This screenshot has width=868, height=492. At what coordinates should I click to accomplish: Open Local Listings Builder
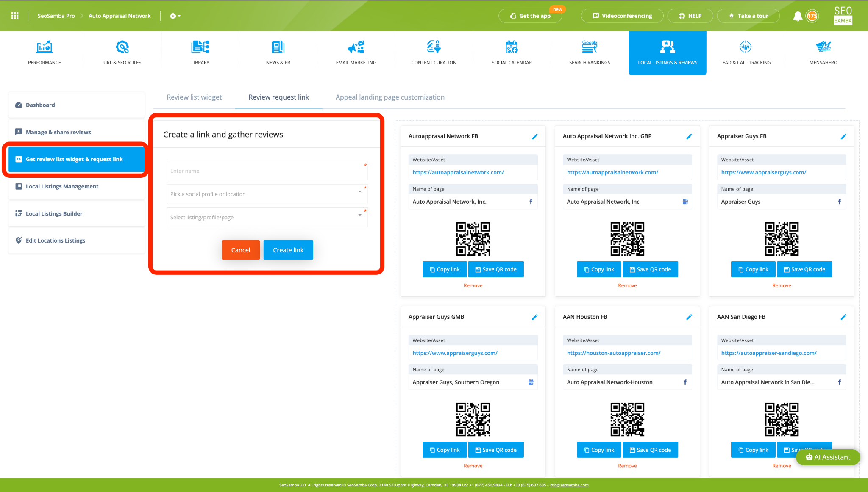tap(76, 213)
